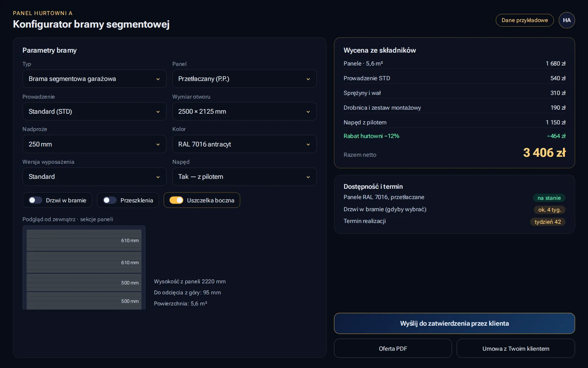Expand the Napęd dropdown
Image resolution: width=588 pixels, height=368 pixels.
(x=244, y=177)
